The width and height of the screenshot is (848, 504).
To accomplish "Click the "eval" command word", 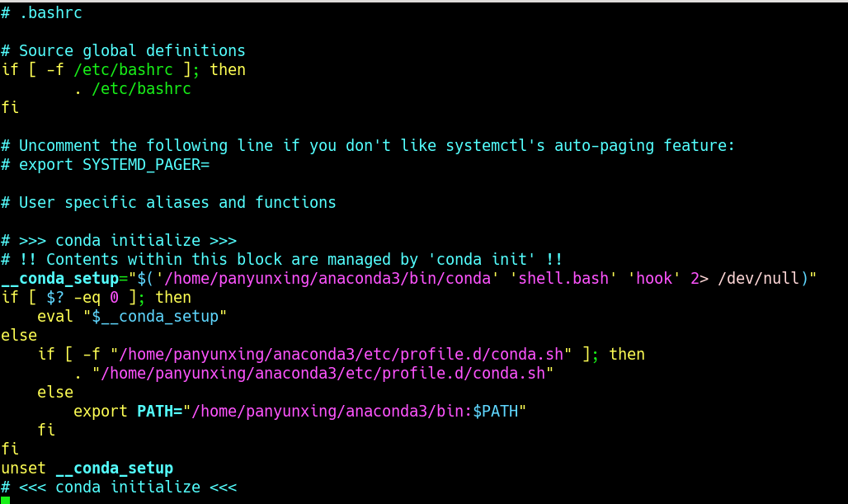I will 56,316.
